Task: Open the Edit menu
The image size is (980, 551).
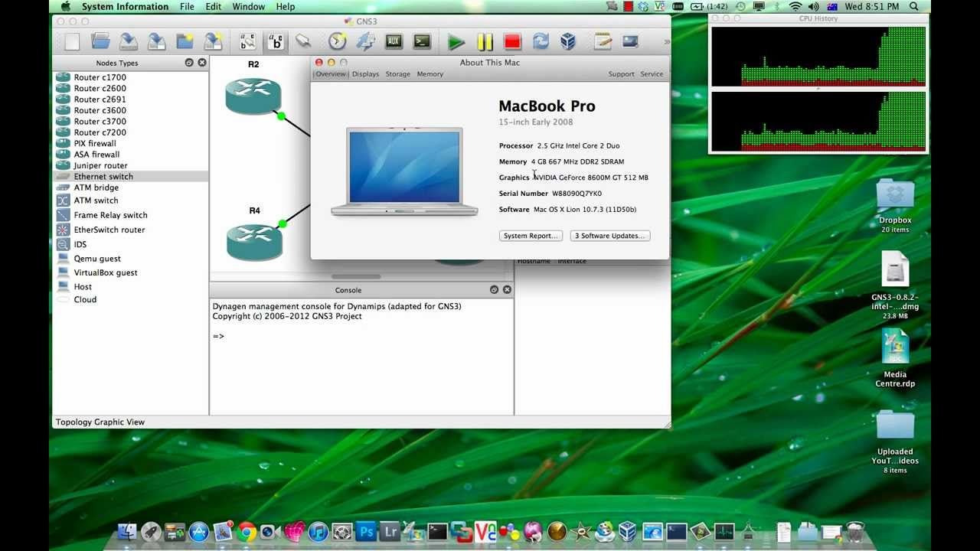Action: pyautogui.click(x=214, y=7)
